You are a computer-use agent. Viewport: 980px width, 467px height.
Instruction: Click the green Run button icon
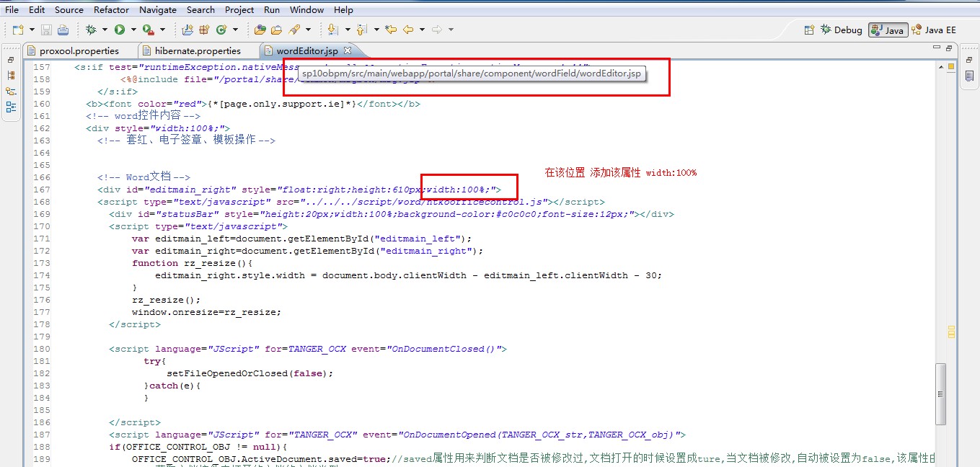coord(120,30)
